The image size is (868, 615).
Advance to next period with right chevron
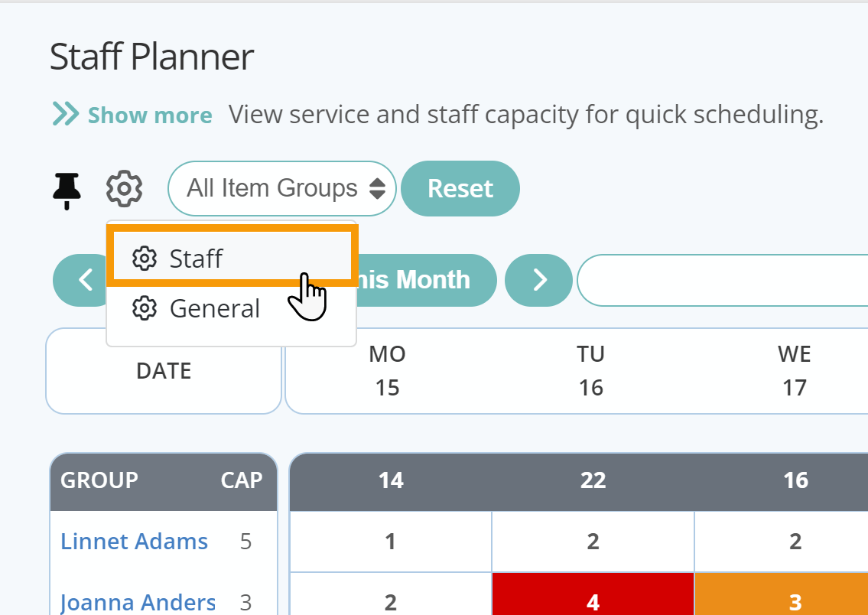[538, 280]
